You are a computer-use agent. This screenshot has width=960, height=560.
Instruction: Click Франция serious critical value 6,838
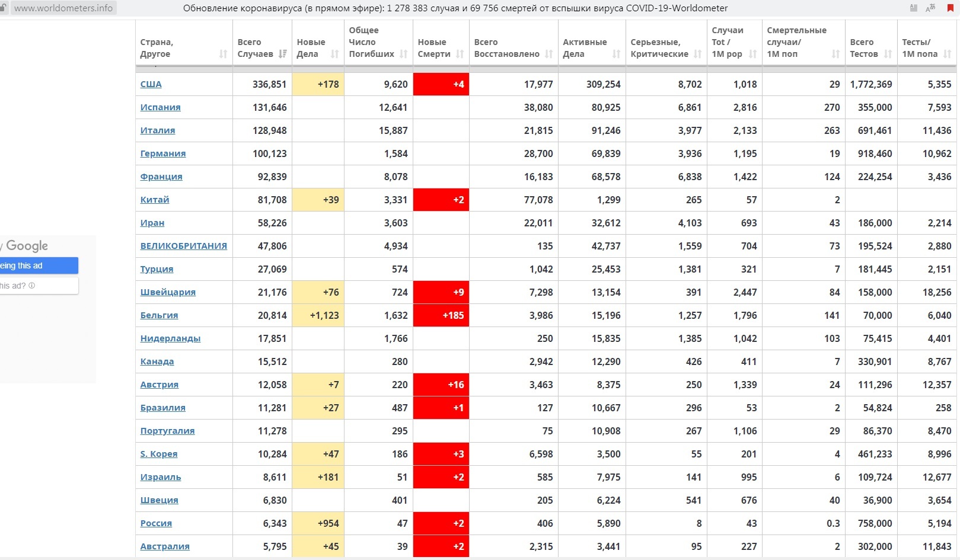(690, 177)
